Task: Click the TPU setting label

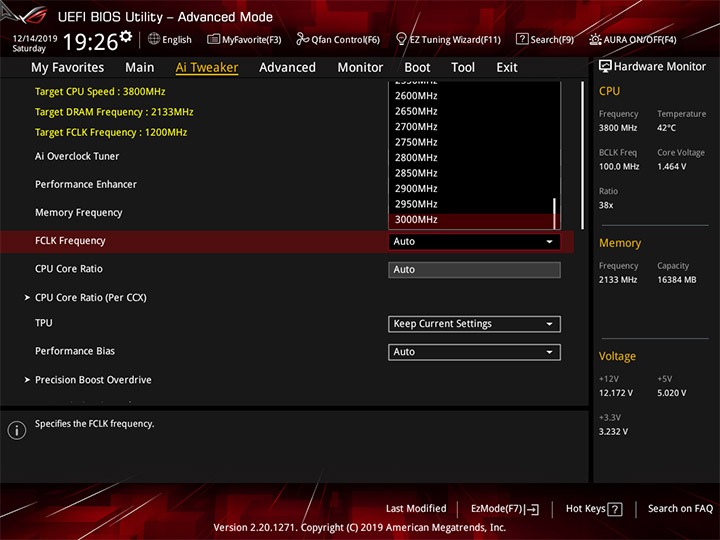Action: [44, 323]
